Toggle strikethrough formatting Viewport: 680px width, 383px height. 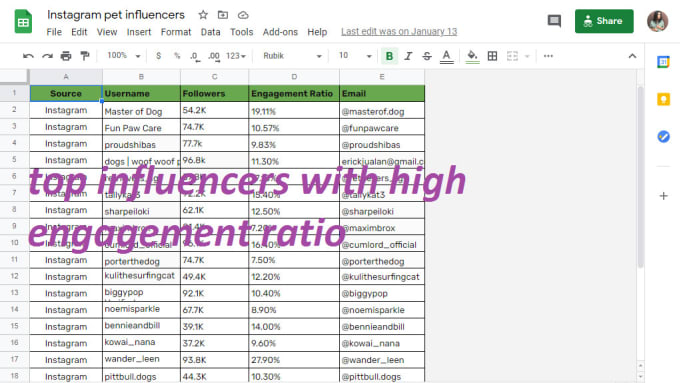pyautogui.click(x=427, y=56)
